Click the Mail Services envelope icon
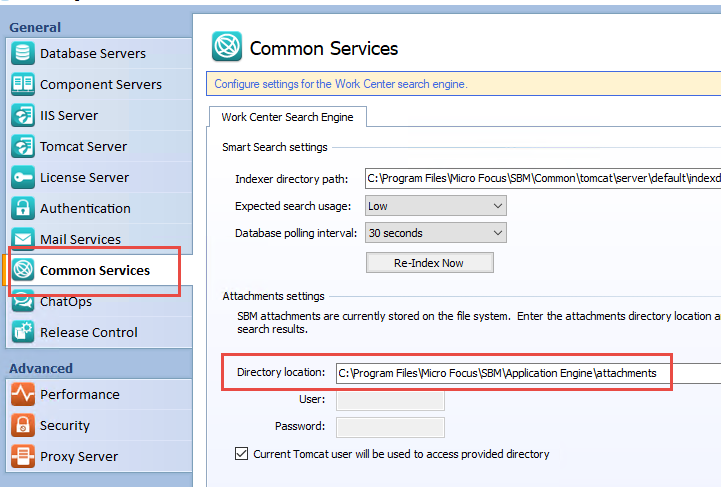This screenshot has height=487, width=721. (23, 238)
